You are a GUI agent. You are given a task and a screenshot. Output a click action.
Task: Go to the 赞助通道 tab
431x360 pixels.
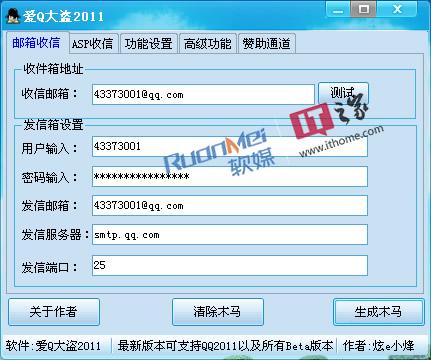[x=266, y=43]
